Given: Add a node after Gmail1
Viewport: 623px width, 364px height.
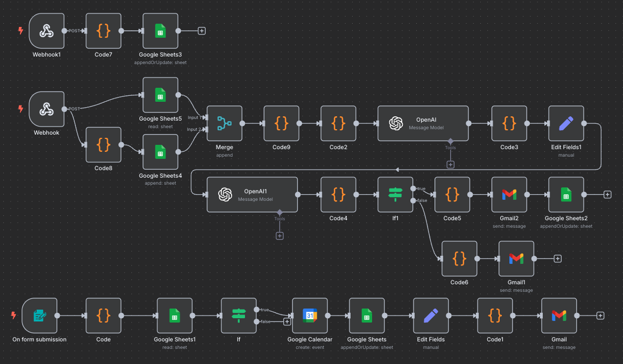Looking at the screenshot, I should 558,258.
